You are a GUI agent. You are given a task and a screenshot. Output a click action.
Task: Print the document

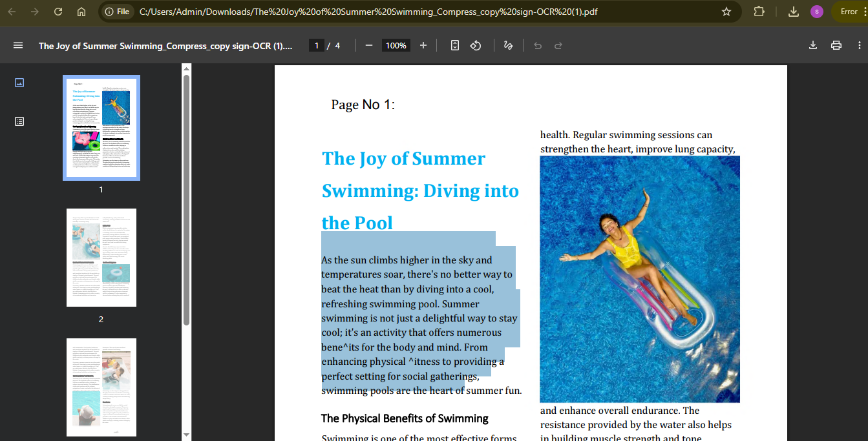click(836, 45)
